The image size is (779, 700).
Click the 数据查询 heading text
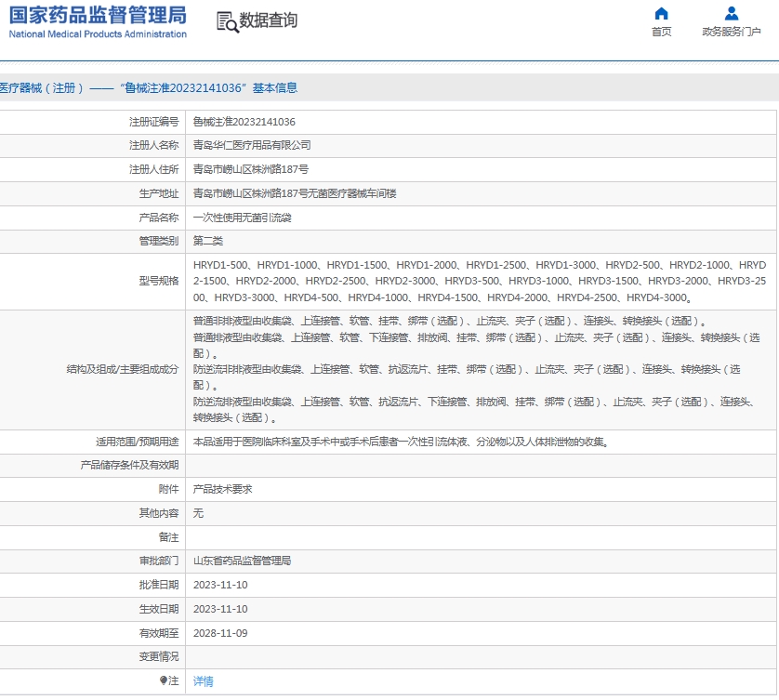coord(269,20)
